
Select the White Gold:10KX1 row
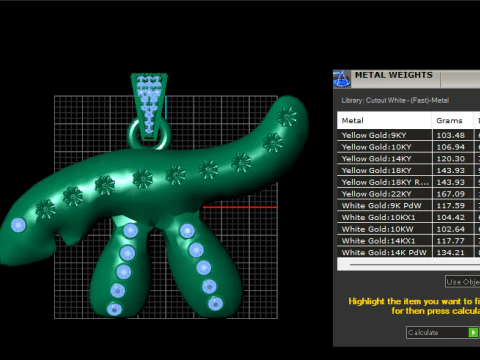[x=408, y=217]
